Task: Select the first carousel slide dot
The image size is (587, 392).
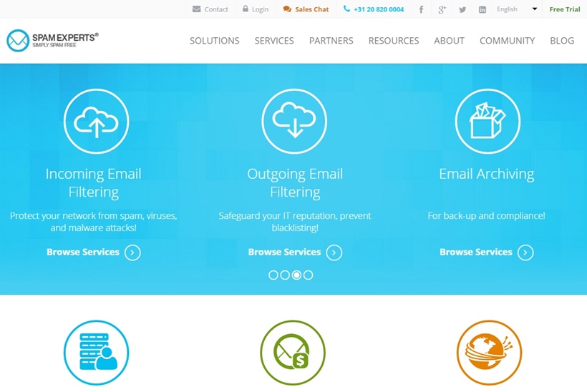Action: point(273,275)
